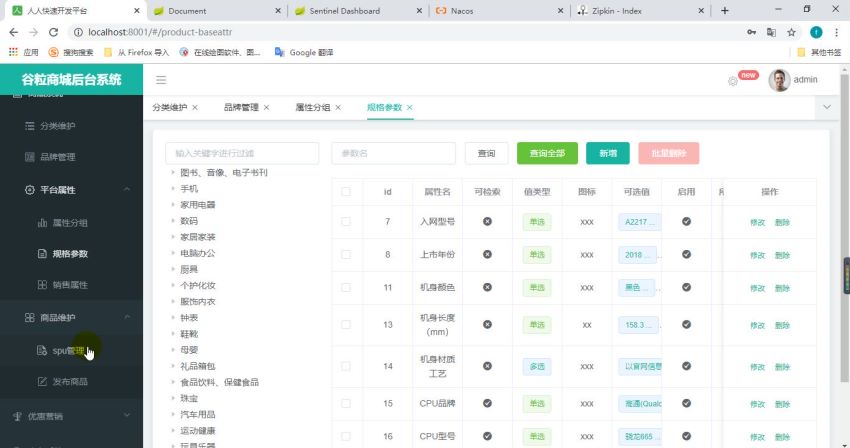Open the settings gear with new badge
Screen dimensions: 850x448
click(x=733, y=81)
